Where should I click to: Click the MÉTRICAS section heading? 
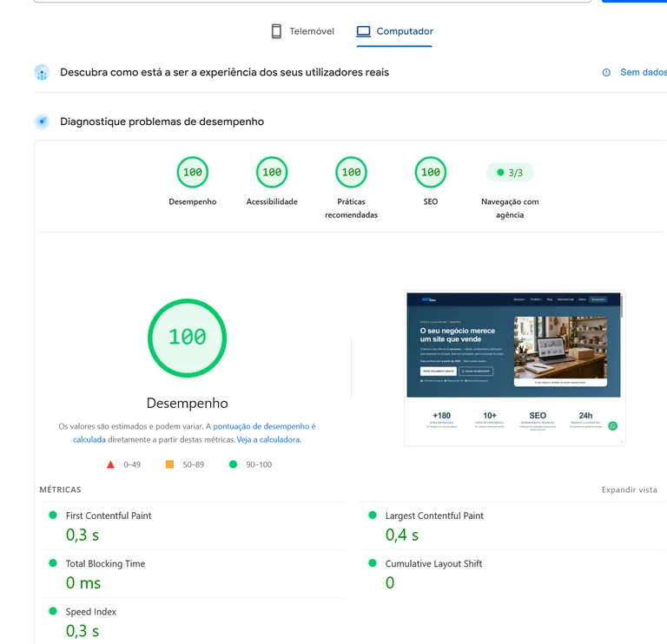pyautogui.click(x=61, y=490)
